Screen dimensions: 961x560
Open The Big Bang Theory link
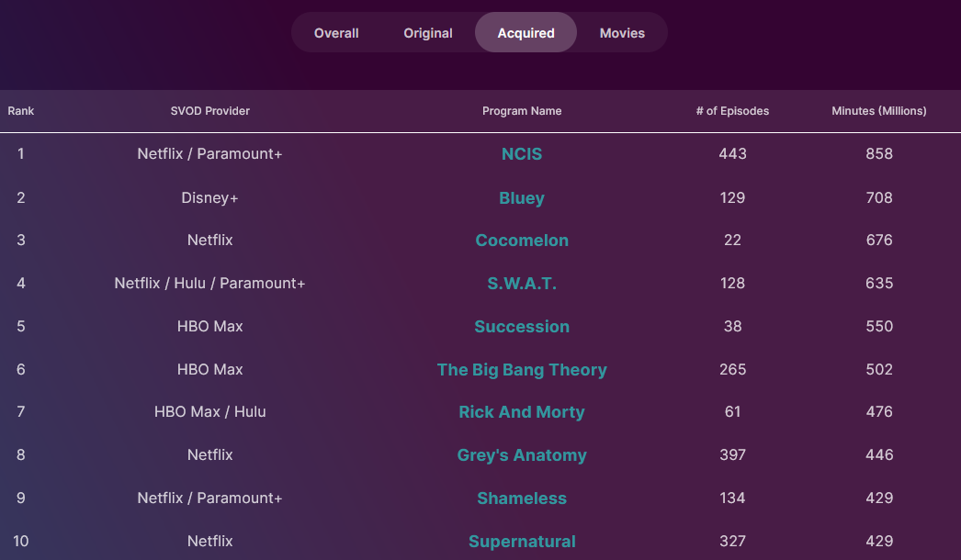[522, 370]
